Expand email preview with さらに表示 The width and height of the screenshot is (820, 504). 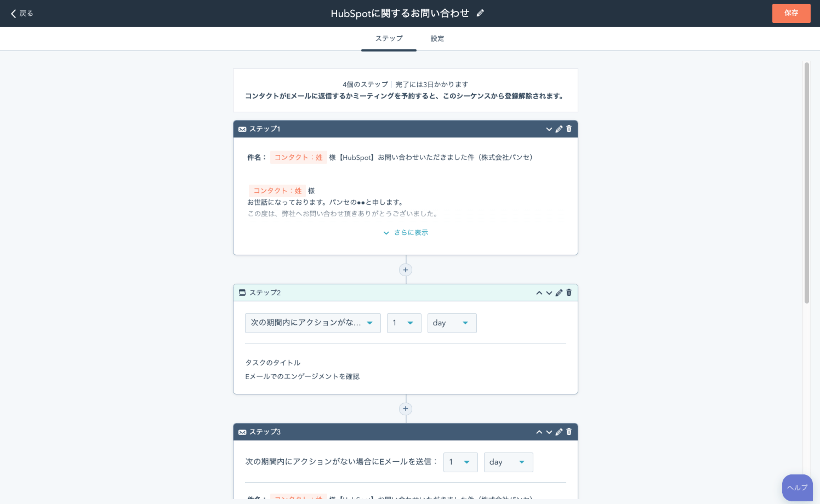tap(406, 233)
